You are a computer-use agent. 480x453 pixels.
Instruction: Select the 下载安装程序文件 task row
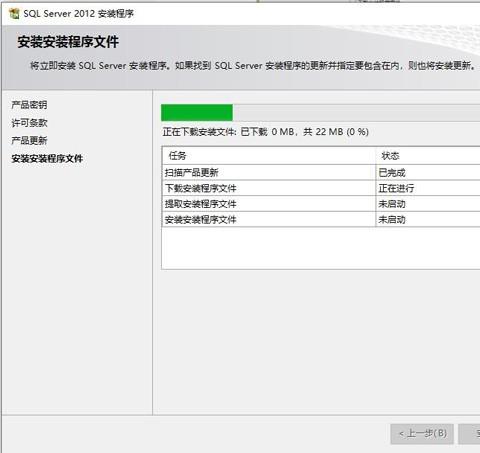[321, 188]
